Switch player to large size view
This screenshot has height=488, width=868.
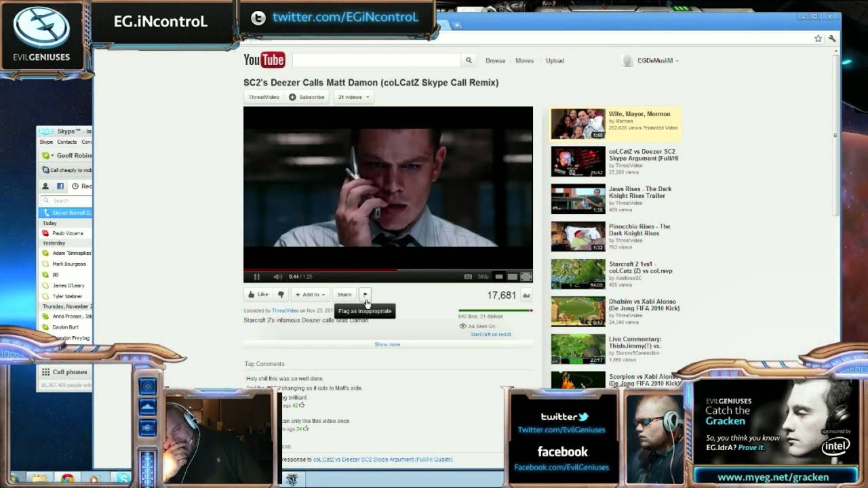(513, 277)
